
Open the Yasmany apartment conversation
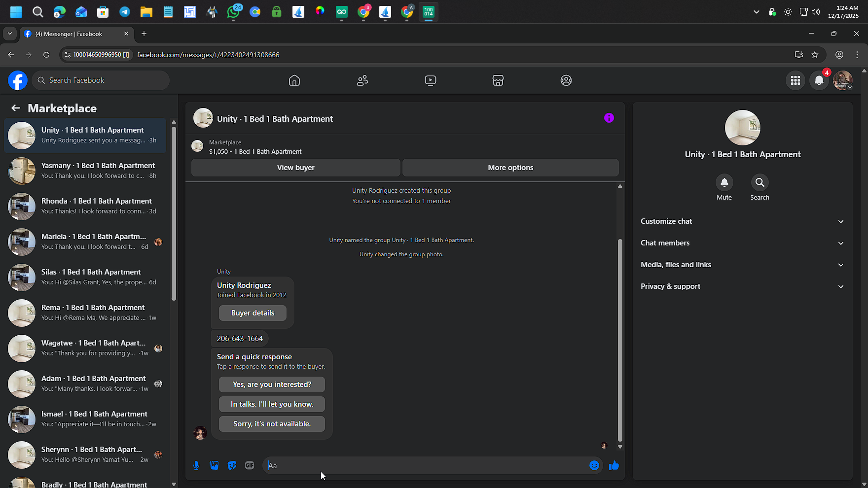click(85, 171)
